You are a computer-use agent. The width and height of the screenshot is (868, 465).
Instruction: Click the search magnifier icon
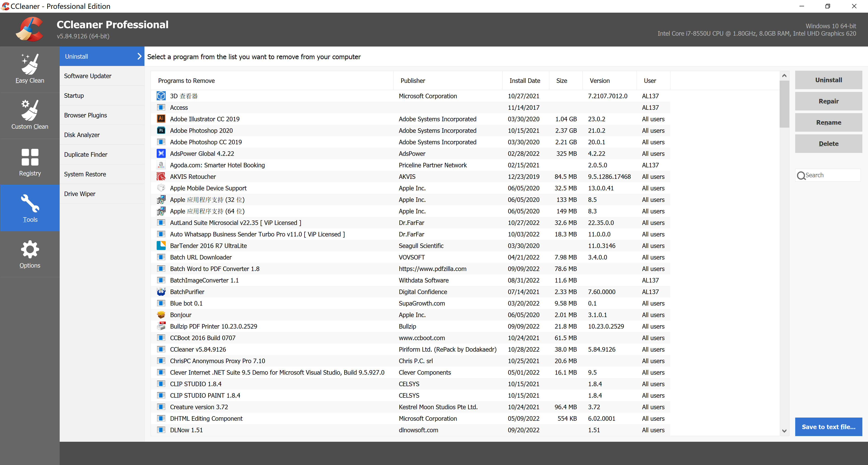[x=801, y=175]
